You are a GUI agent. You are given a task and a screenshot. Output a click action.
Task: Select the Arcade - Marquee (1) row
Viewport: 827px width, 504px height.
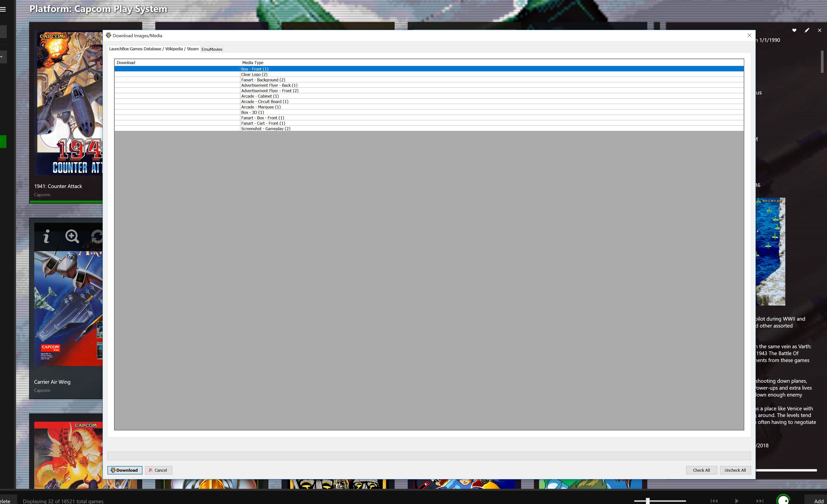point(261,107)
